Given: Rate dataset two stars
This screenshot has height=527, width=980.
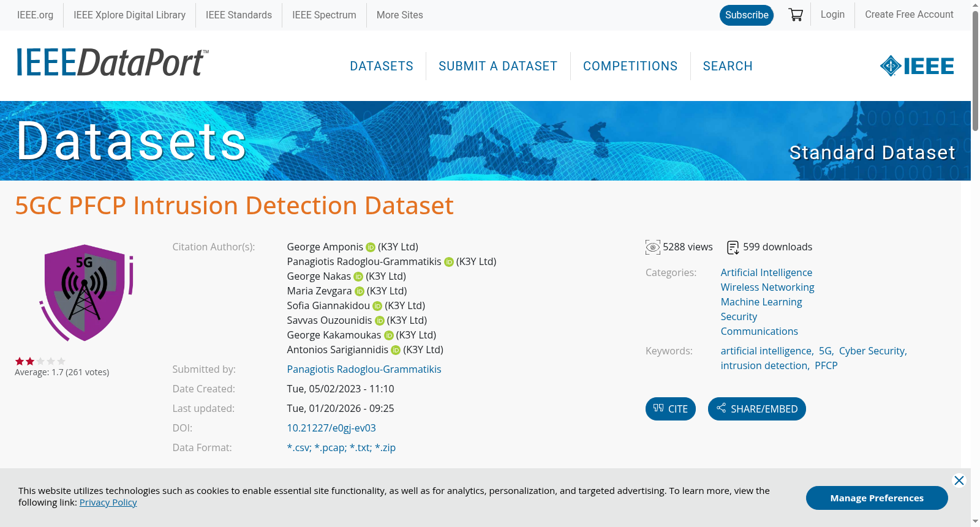Looking at the screenshot, I should [30, 361].
